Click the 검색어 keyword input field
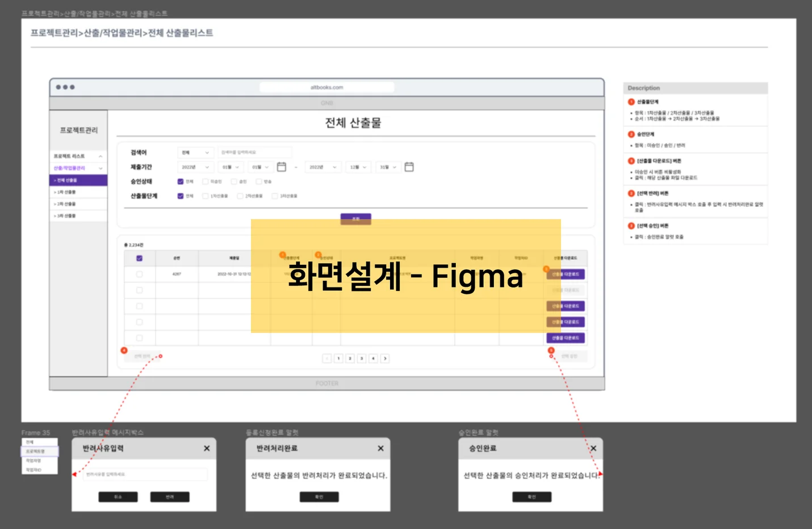 [255, 152]
